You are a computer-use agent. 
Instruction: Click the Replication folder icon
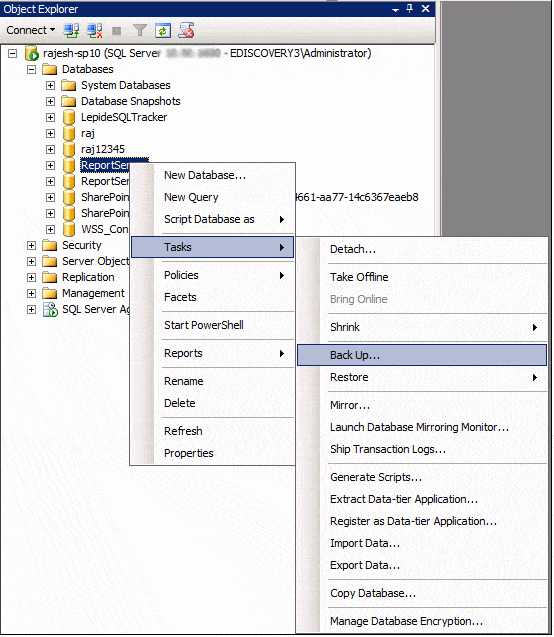[50, 277]
